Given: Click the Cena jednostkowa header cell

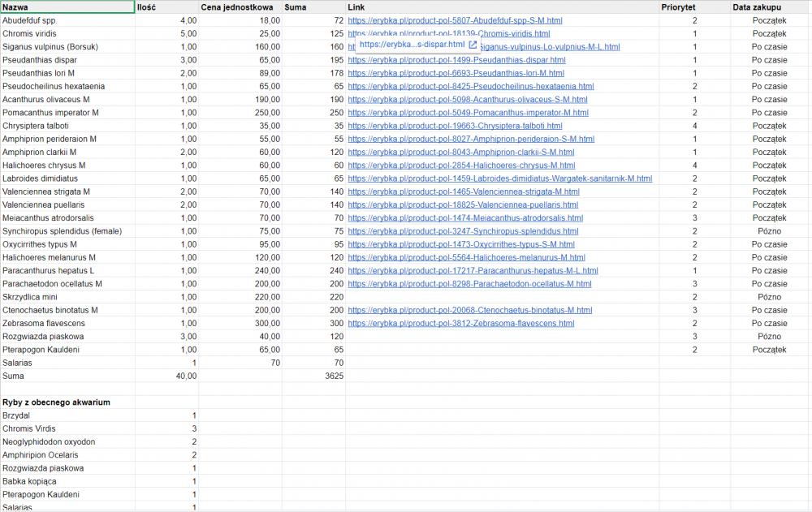Looking at the screenshot, I should pyautogui.click(x=240, y=6).
